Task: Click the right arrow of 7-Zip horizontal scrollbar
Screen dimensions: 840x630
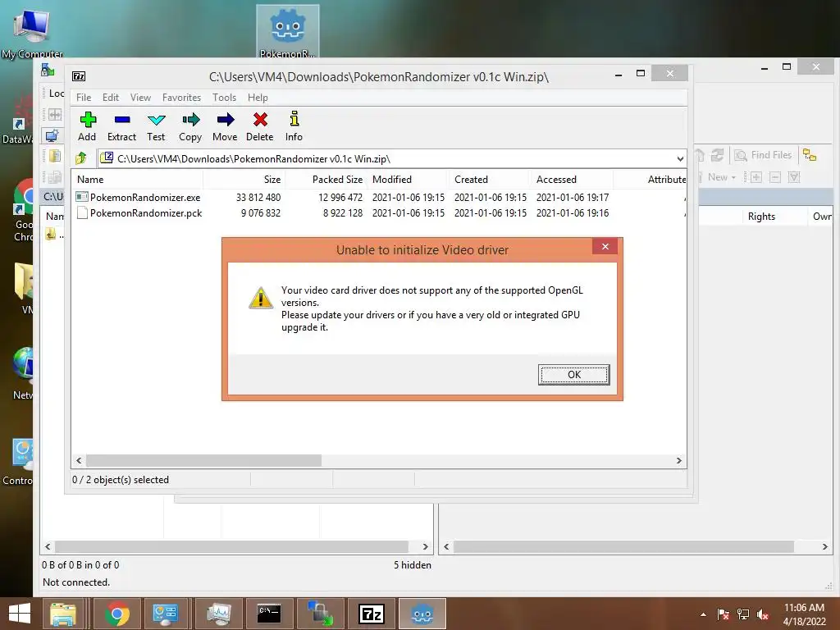Action: (678, 461)
